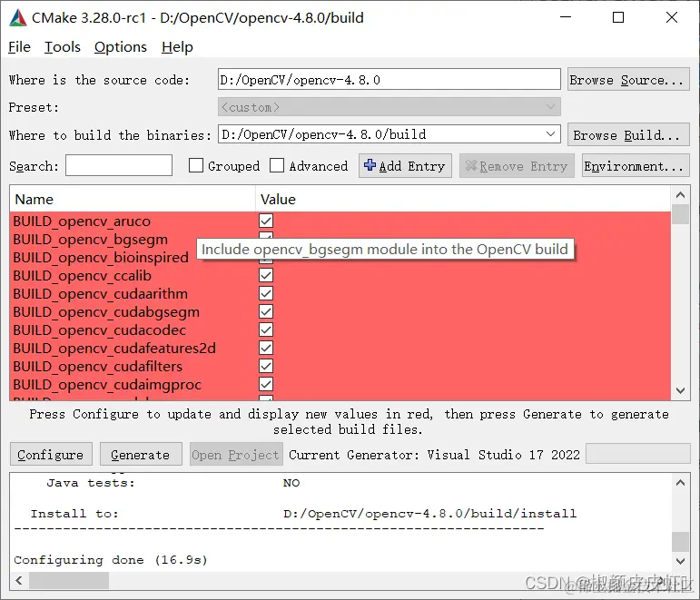700x600 pixels.
Task: Uncheck BUILD_opencv_cudafilters checkbox
Action: pyautogui.click(x=266, y=366)
